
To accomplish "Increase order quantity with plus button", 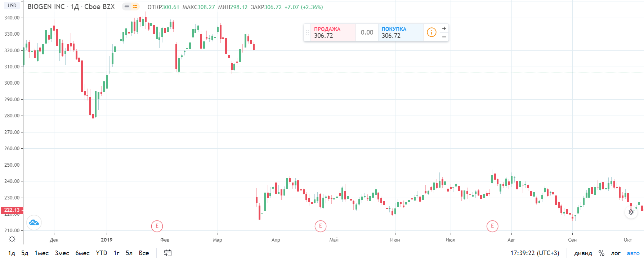I will pyautogui.click(x=444, y=28).
